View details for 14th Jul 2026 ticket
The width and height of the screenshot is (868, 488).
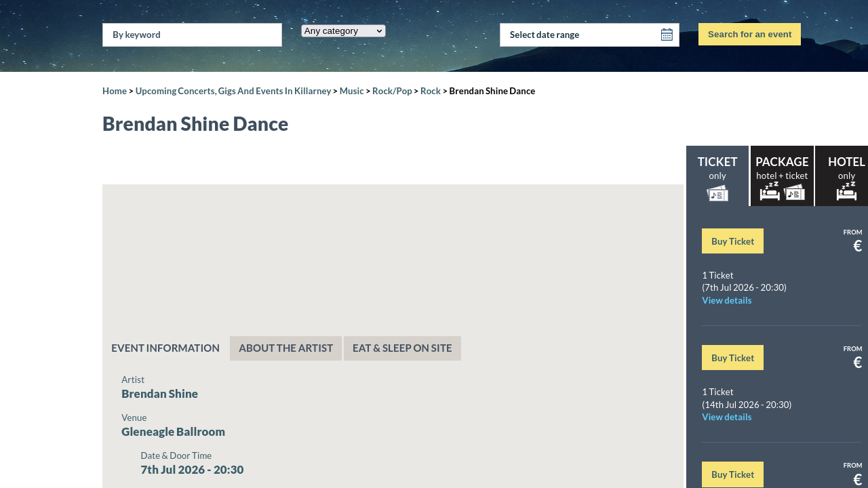726,417
